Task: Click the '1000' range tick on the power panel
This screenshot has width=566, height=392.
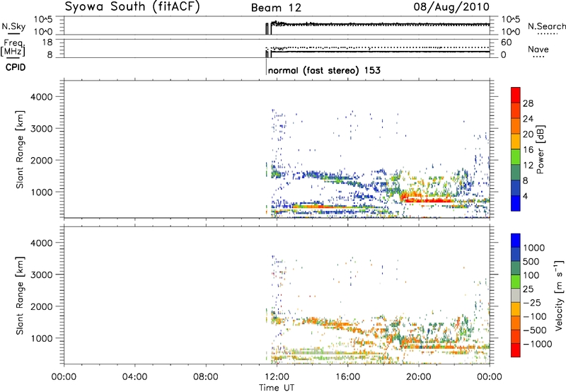Action: pos(41,192)
